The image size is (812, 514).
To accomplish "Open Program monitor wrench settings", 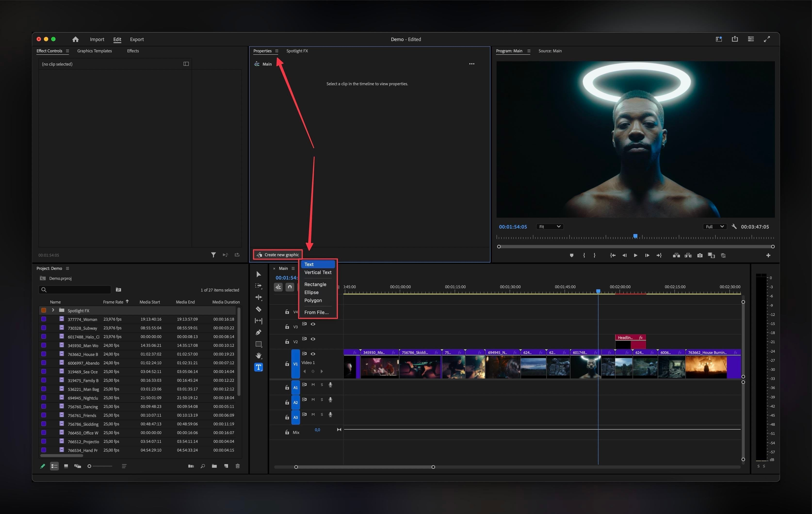I will (x=734, y=226).
